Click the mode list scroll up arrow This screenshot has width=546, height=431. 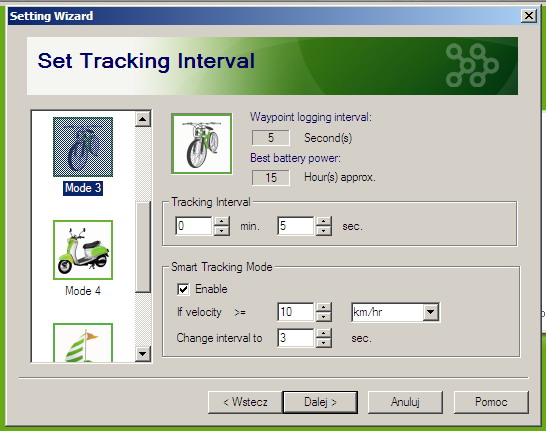[142, 119]
